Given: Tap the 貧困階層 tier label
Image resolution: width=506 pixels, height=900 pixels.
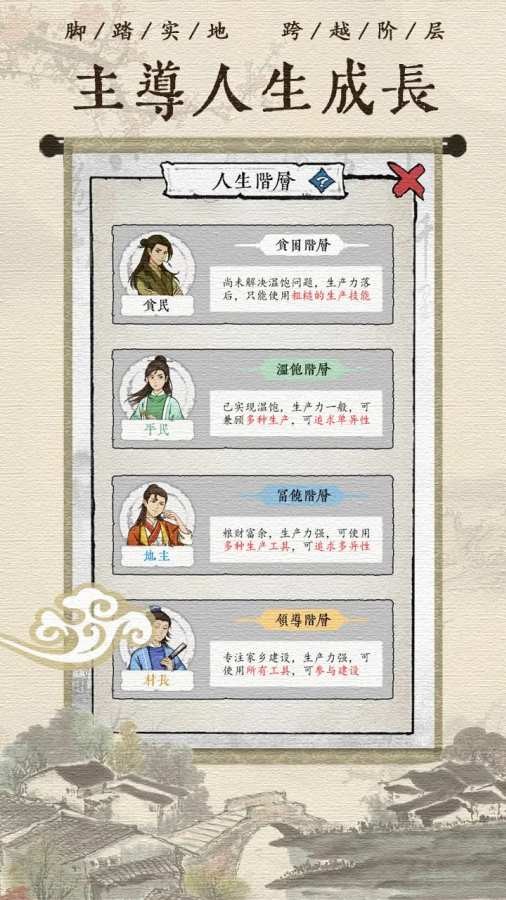Looking at the screenshot, I should pyautogui.click(x=302, y=245).
